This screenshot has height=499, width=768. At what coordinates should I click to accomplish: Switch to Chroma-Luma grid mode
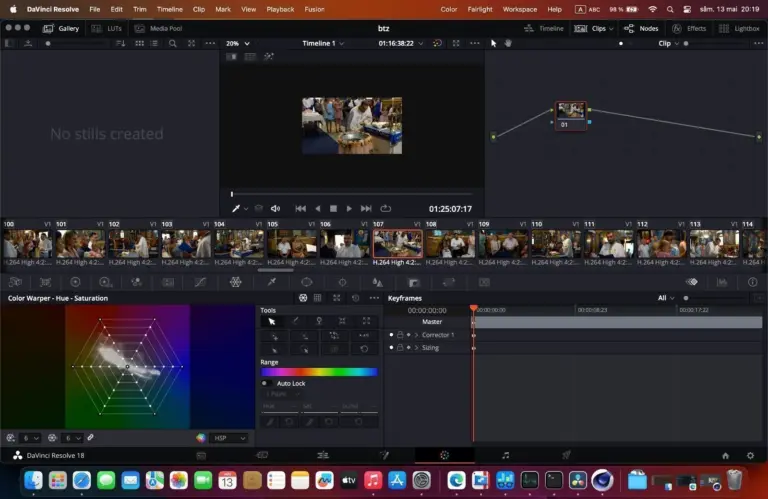(x=317, y=298)
